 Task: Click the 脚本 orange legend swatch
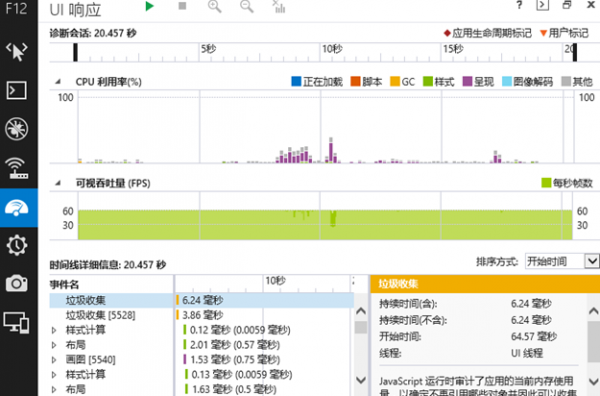click(x=355, y=81)
